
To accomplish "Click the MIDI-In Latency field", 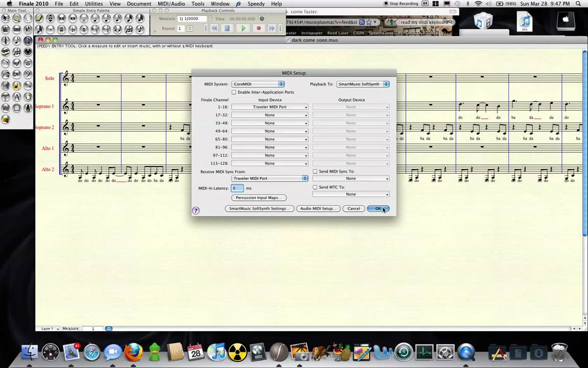I will pyautogui.click(x=237, y=188).
